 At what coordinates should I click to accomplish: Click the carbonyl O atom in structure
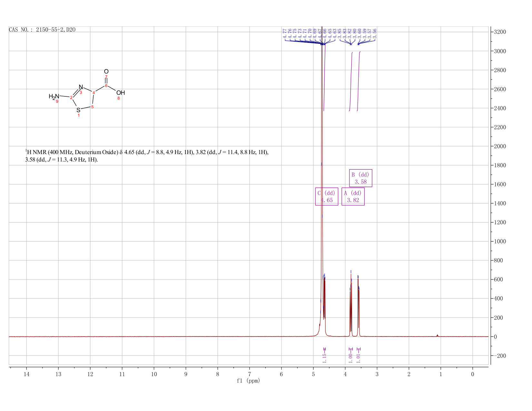(106, 72)
